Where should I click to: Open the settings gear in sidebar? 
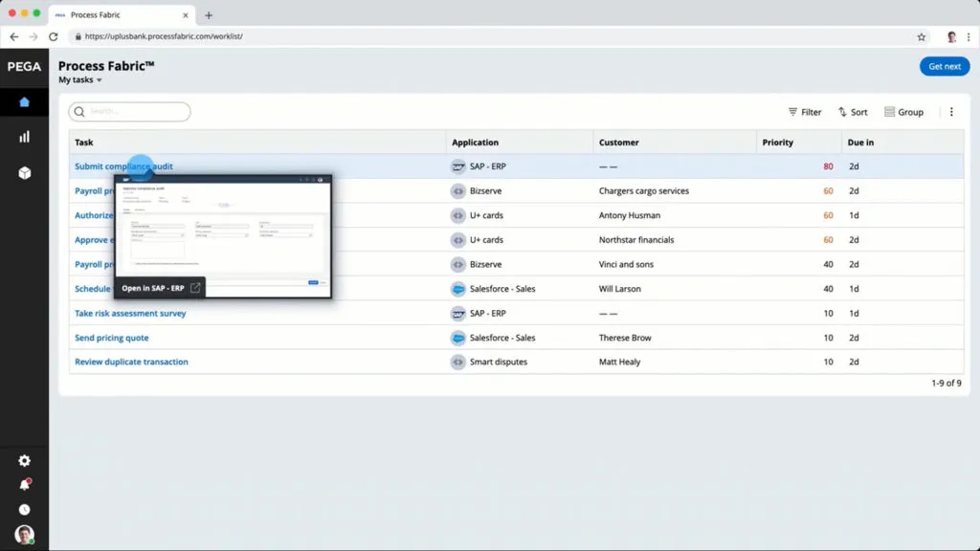tap(24, 460)
